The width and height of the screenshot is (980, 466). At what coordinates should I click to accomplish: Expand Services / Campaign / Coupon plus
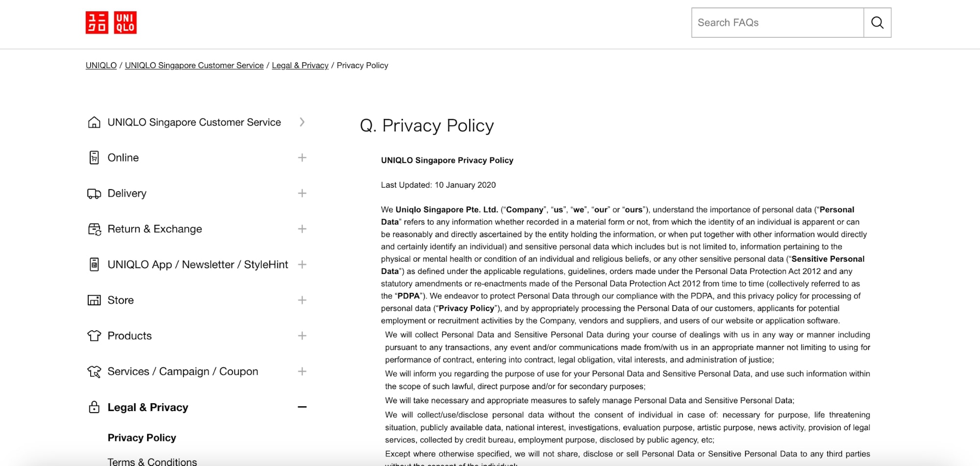pyautogui.click(x=302, y=371)
